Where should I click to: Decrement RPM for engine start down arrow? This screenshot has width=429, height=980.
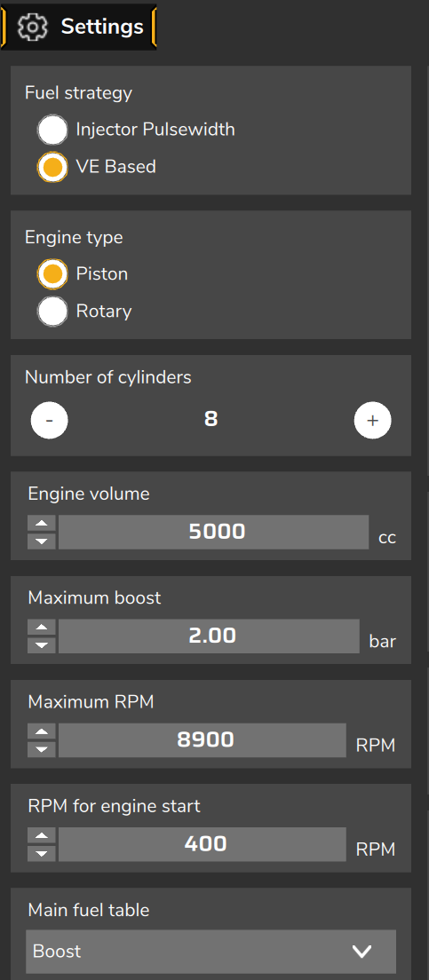point(42,853)
